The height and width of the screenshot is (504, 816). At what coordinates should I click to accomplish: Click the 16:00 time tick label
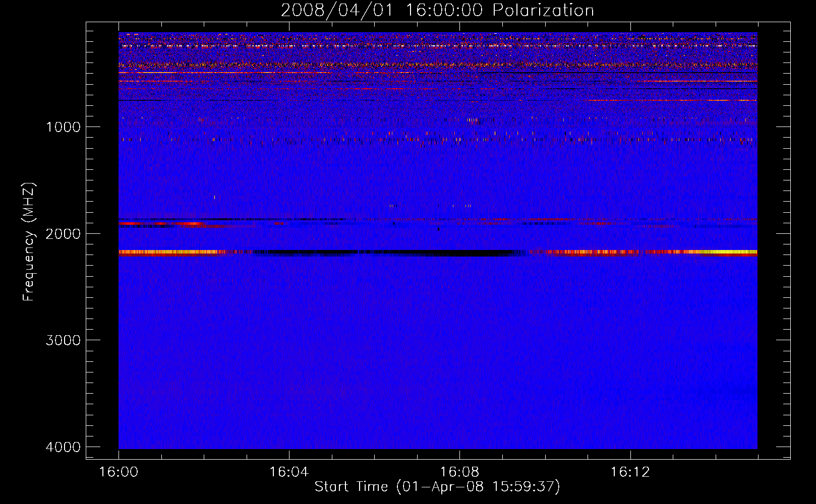(x=119, y=472)
